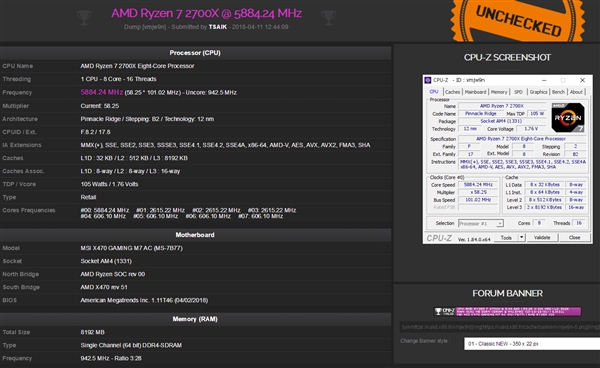Click the Core Speed 5884.24 MHz field in CPU-Z

pos(478,185)
